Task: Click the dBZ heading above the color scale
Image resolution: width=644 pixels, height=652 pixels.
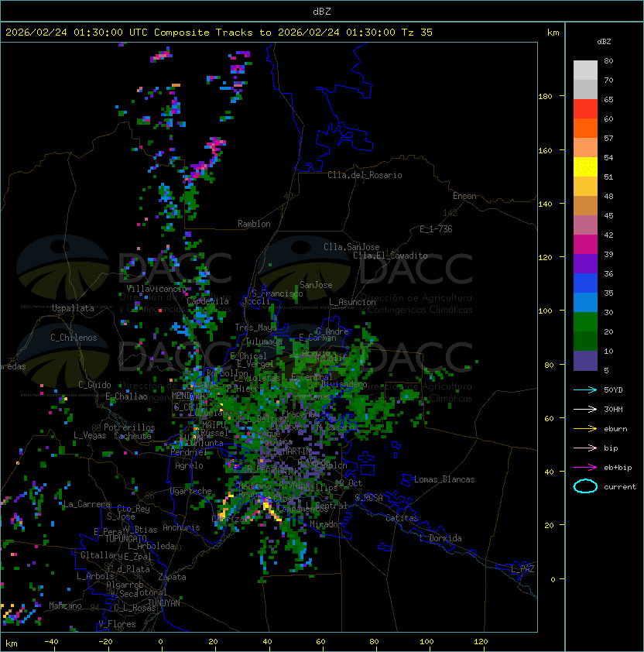Action: [604, 42]
